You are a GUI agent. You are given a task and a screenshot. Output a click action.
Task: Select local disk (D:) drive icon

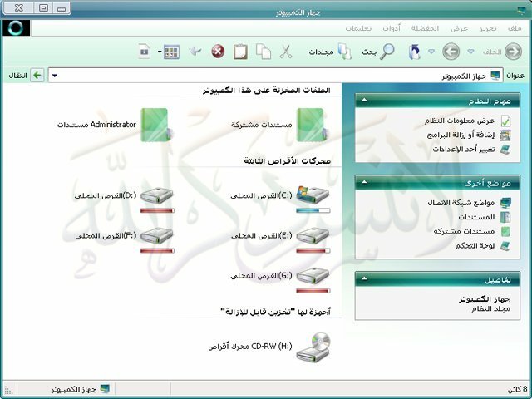pyautogui.click(x=157, y=196)
